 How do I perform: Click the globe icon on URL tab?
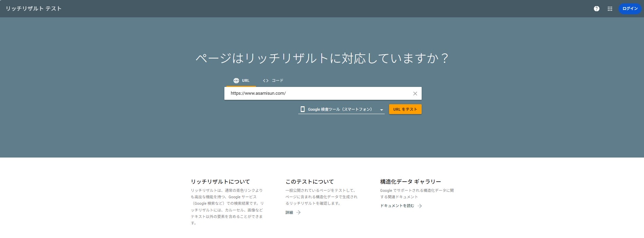click(236, 81)
